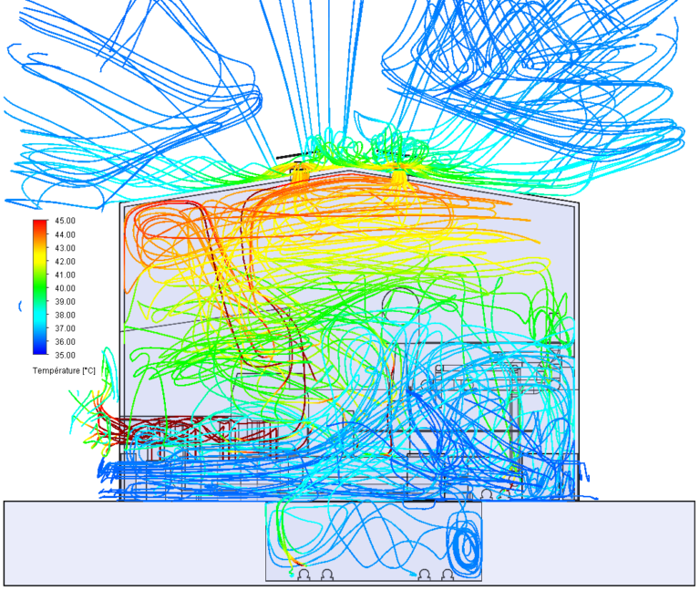This screenshot has width=700, height=591.
Task: Click the 40.00 legend tick label
Action: [x=65, y=288]
